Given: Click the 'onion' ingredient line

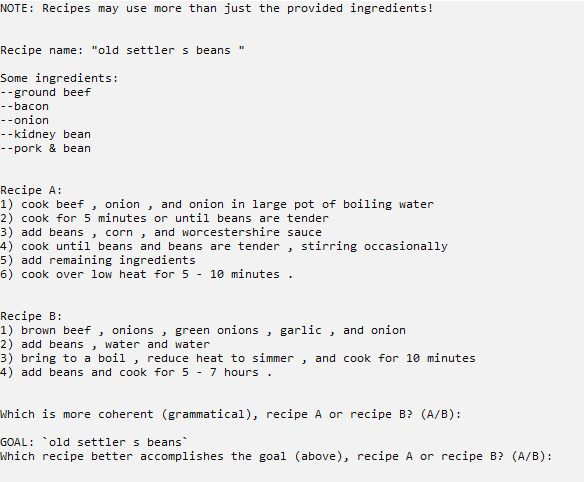Looking at the screenshot, I should tap(25, 120).
